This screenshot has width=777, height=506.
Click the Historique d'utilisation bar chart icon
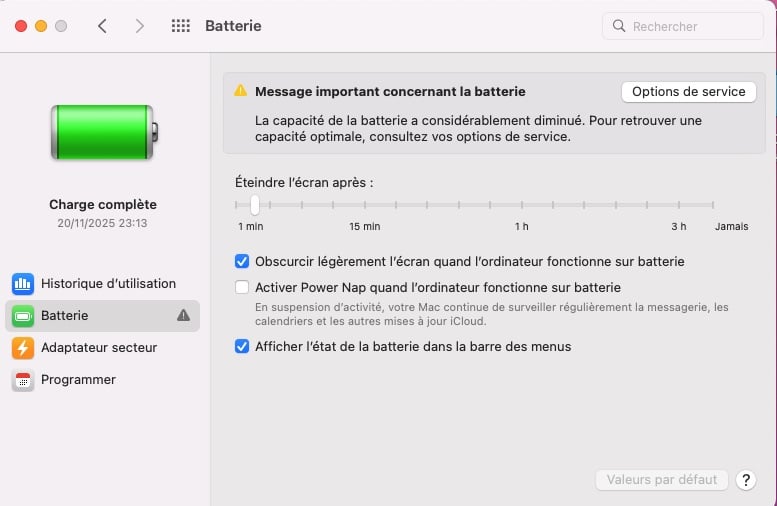(x=23, y=284)
